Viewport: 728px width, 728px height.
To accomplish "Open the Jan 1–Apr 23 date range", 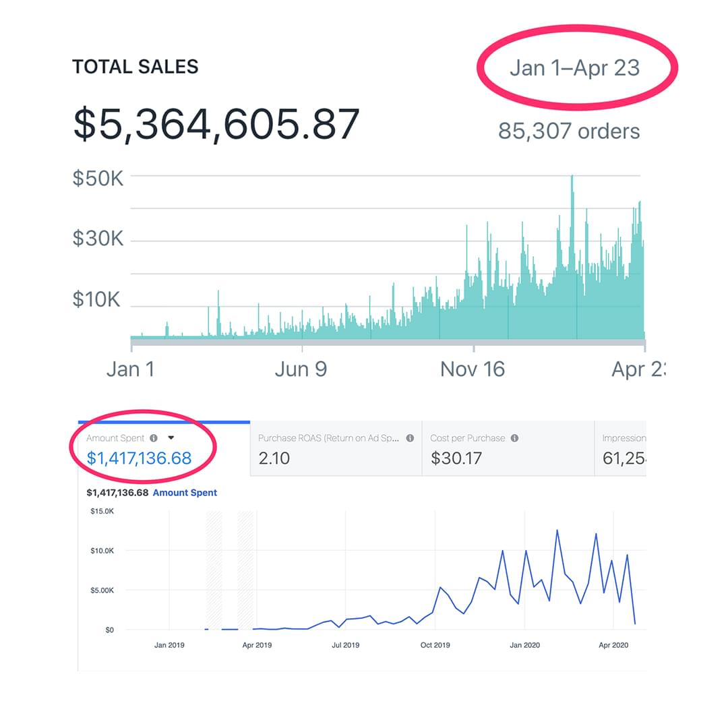I will coord(574,68).
